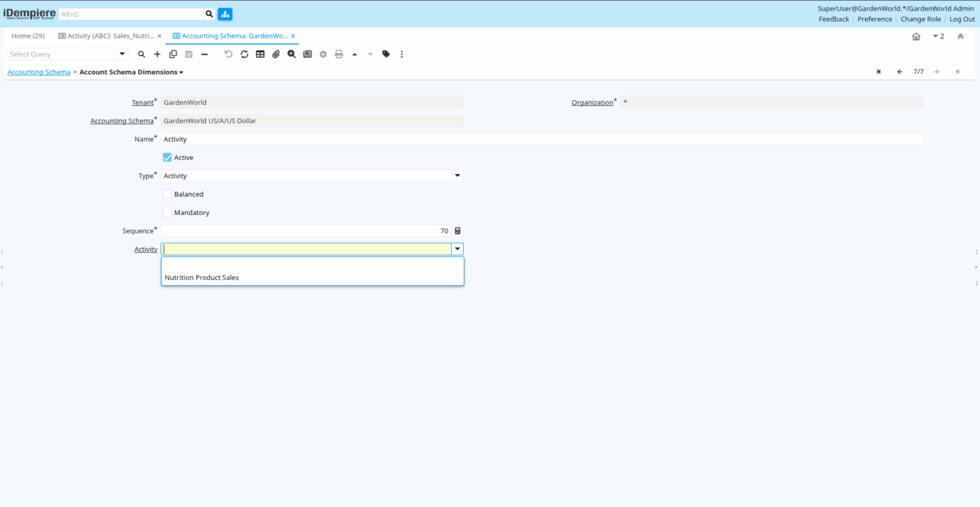Viewport: 980px width, 507px height.
Task: Click the Log Out link
Action: coord(962,19)
